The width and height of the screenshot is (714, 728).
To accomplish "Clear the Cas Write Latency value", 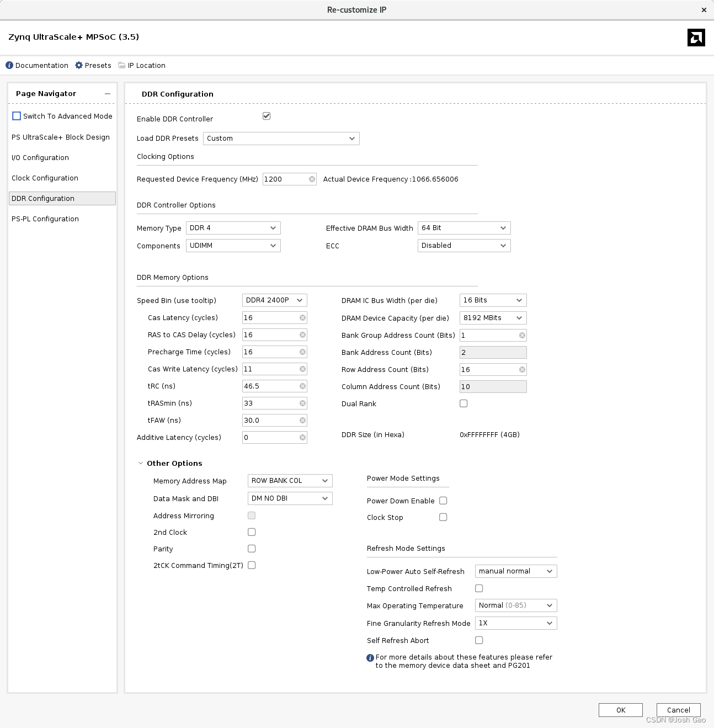I will coord(302,369).
